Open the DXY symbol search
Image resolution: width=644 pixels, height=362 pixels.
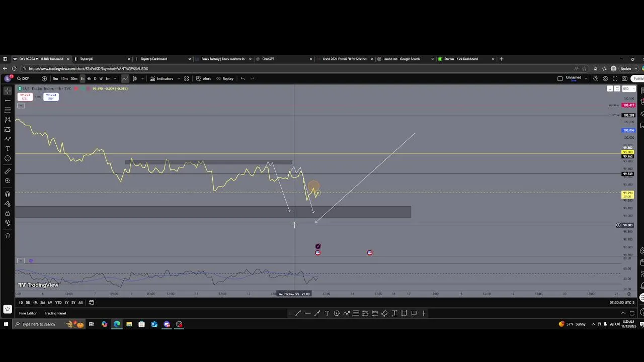(x=23, y=78)
